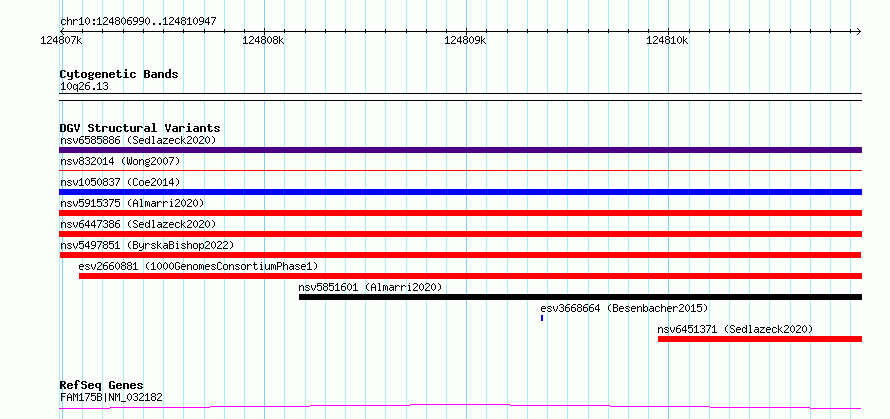Click the FAM175B|NM_032182 gene label
Viewport: 890px width, 419px height.
[111, 397]
